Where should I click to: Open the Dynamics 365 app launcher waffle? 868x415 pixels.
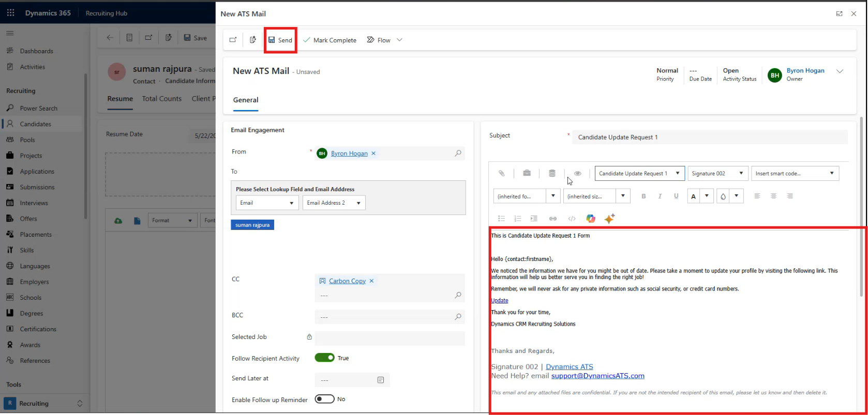click(10, 13)
